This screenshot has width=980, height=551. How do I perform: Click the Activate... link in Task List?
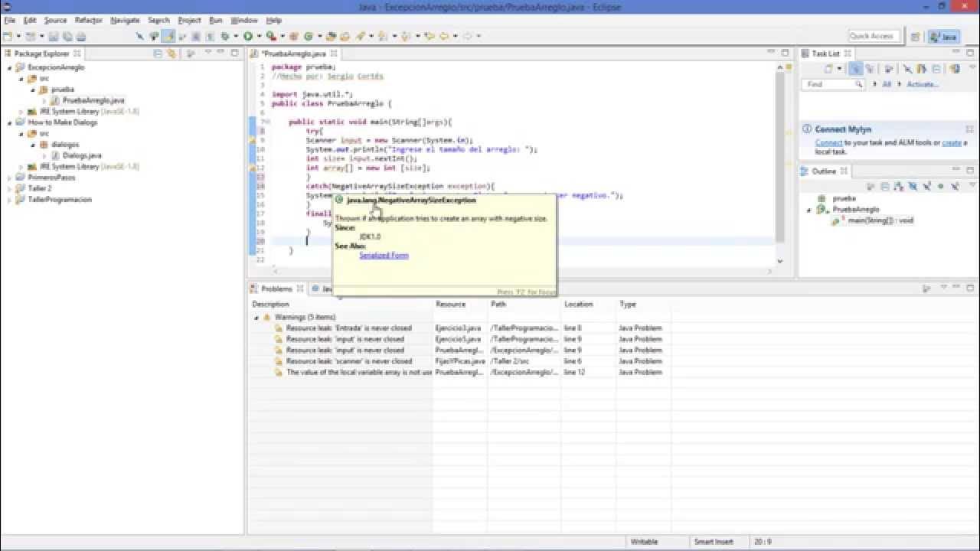(x=922, y=84)
